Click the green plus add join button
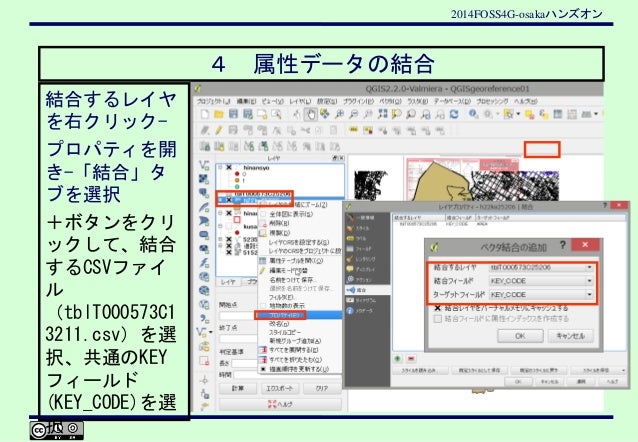Screen dimensions: 638x442 [x=398, y=359]
